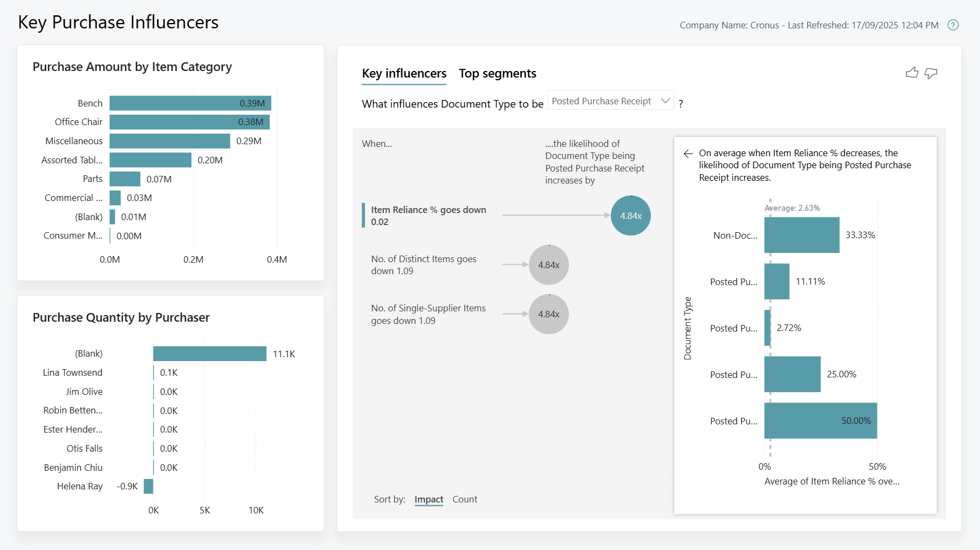Click the 'No. of Distinct Items goes down' influencer
Image resolution: width=980 pixels, height=550 pixels.
(x=425, y=264)
